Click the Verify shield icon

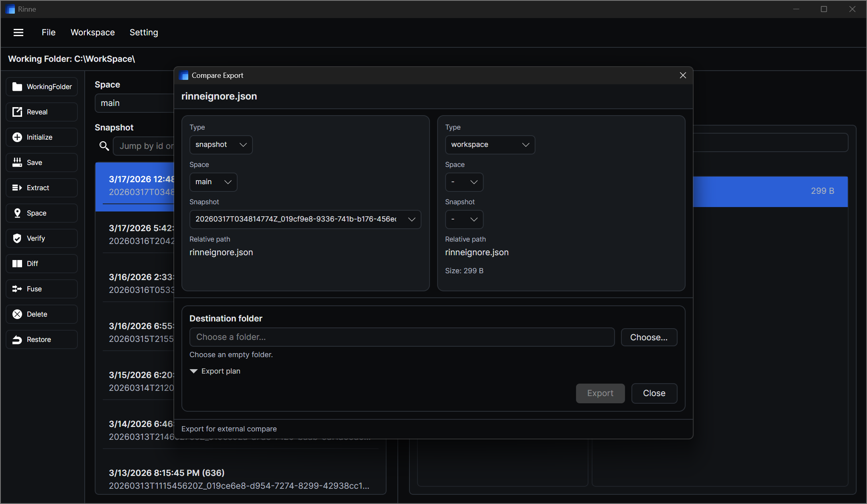(17, 238)
